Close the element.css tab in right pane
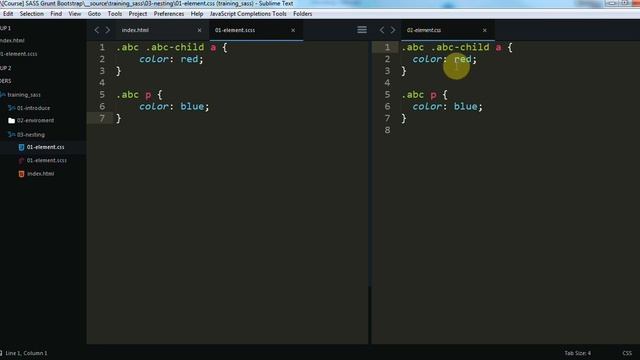 coord(484,30)
